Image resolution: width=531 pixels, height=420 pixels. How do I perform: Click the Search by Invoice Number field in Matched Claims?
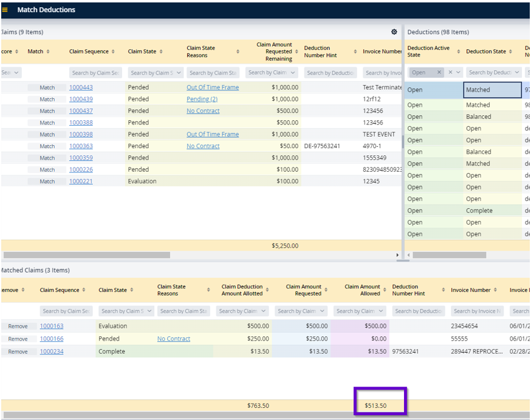point(477,311)
